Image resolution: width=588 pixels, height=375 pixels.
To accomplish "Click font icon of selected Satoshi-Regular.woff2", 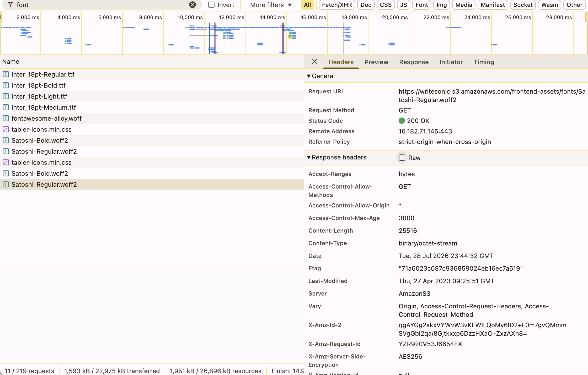I will [x=6, y=184].
